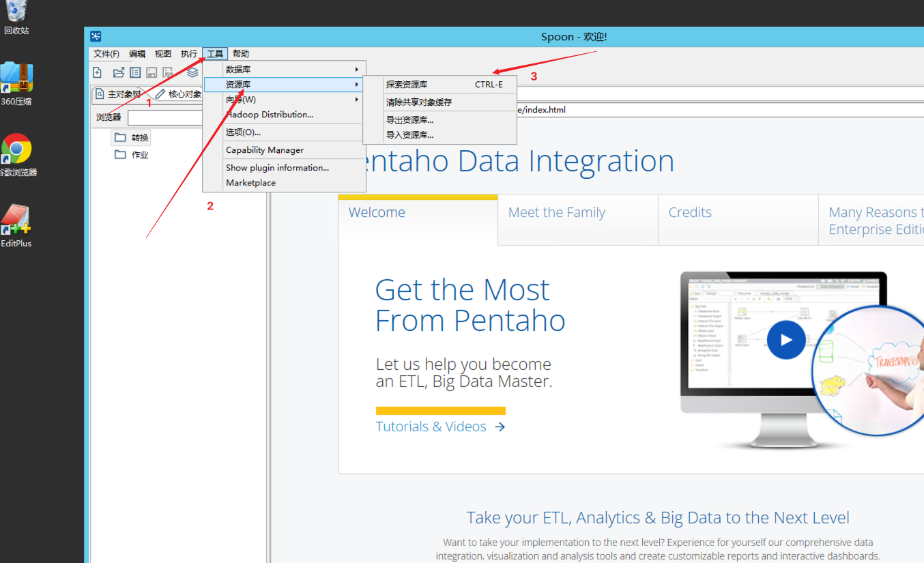Open 选项(O)... from the tools menu
This screenshot has width=924, height=563.
[x=284, y=132]
